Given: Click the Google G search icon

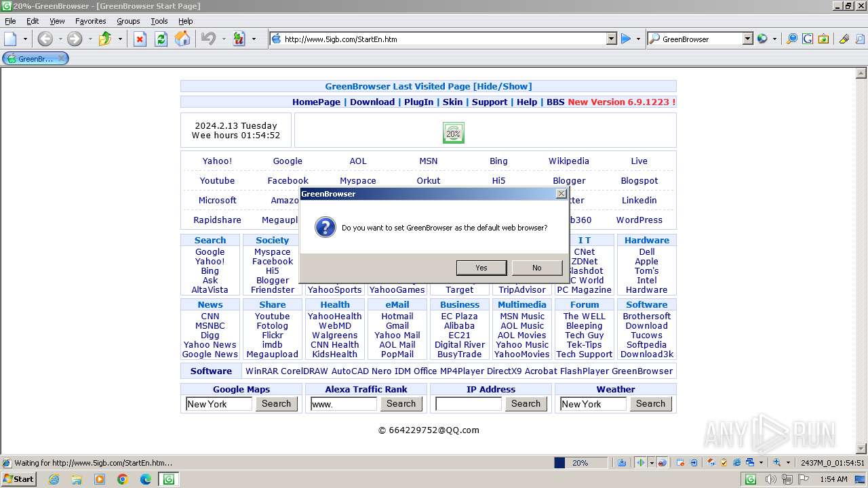Looking at the screenshot, I should pyautogui.click(x=807, y=39).
